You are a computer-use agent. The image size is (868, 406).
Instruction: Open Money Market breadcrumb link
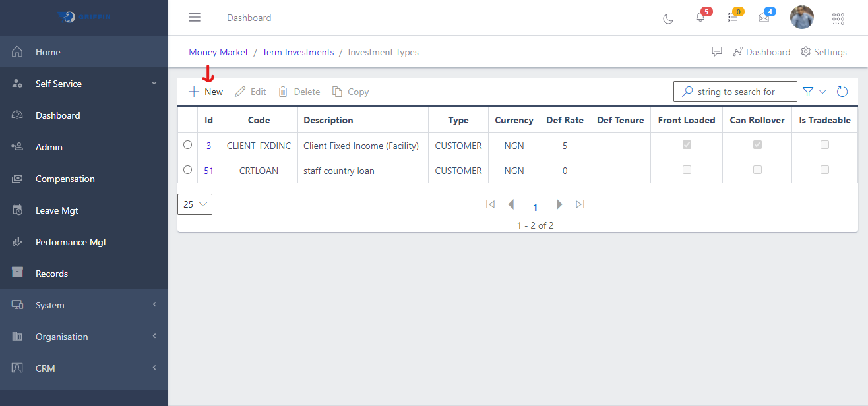218,51
